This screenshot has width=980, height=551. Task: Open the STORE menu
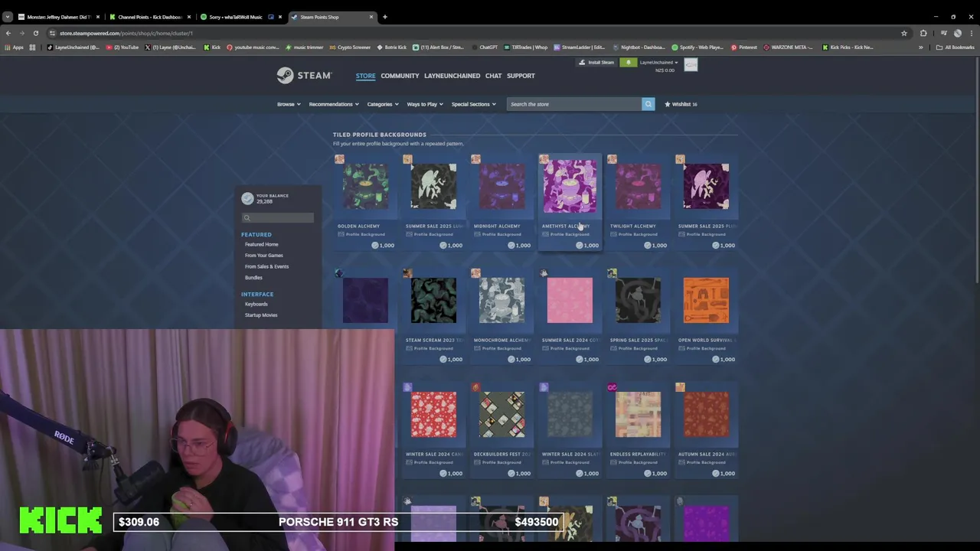365,76
